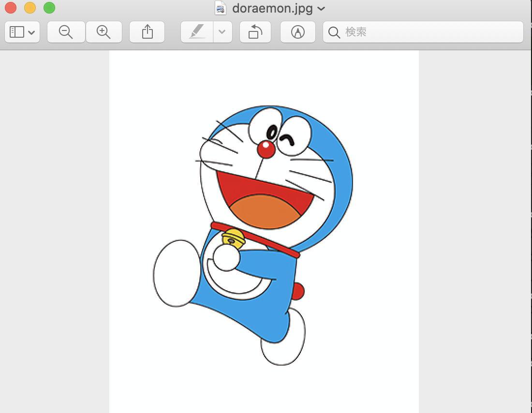This screenshot has width=532, height=413.
Task: Open the doraemon.jpg title dropdown chevron
Action: click(321, 9)
